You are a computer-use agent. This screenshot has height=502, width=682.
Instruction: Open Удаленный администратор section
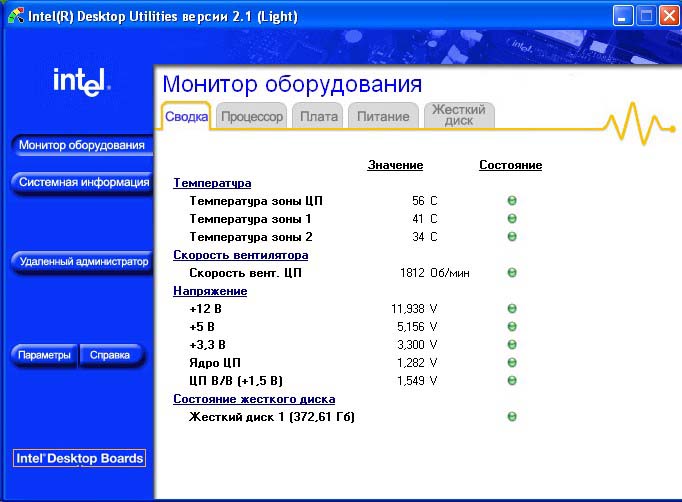[x=82, y=261]
